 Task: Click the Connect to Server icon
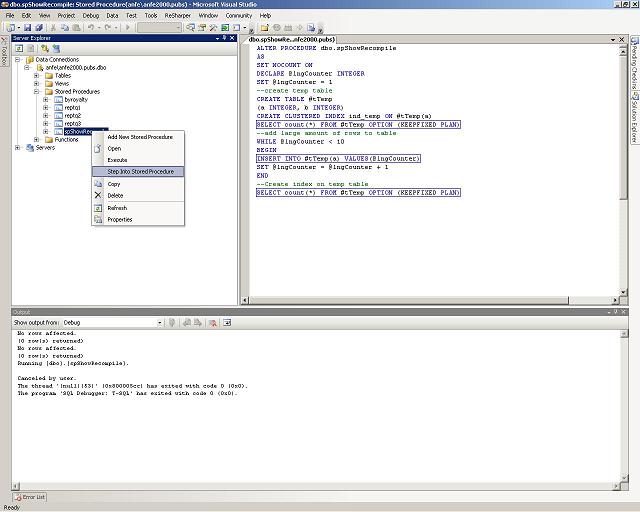click(54, 48)
